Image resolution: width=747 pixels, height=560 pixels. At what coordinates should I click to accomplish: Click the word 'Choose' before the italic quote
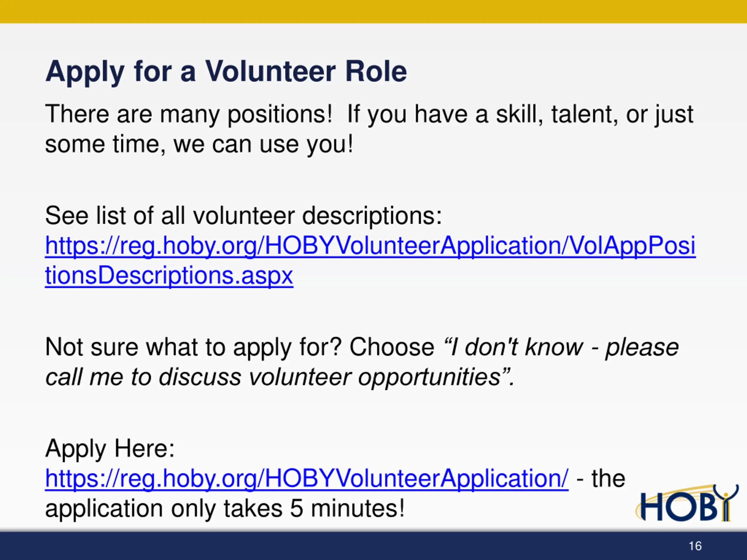(x=392, y=347)
